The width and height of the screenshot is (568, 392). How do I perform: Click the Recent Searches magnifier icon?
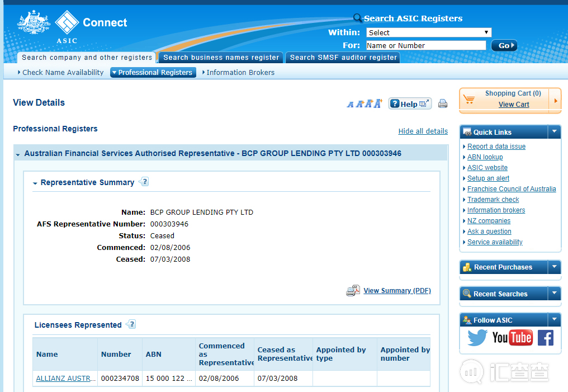click(x=467, y=294)
